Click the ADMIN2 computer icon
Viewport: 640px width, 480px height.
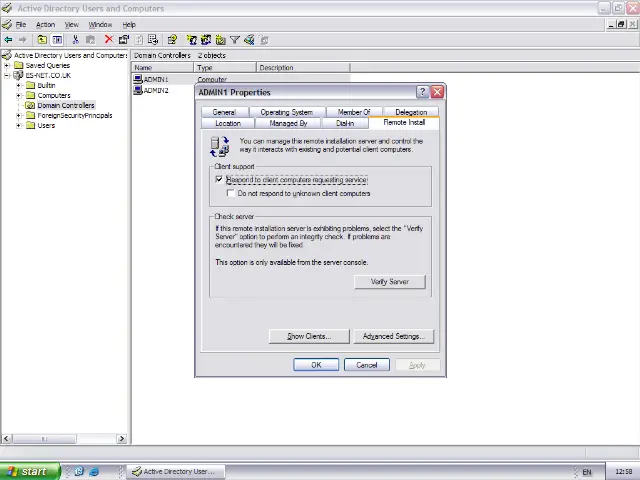[139, 90]
